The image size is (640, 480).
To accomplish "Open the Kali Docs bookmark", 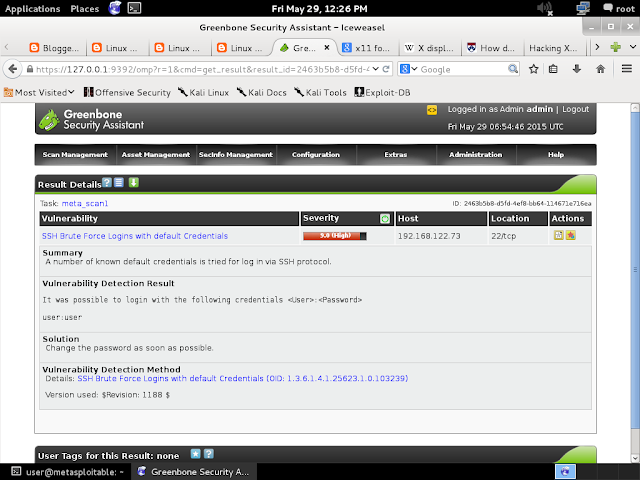I will point(262,93).
